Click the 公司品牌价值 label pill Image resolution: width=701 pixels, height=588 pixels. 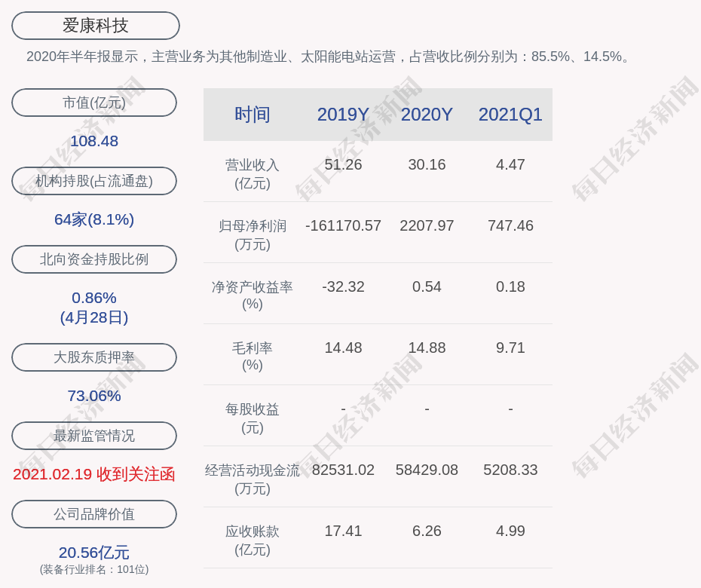point(94,514)
